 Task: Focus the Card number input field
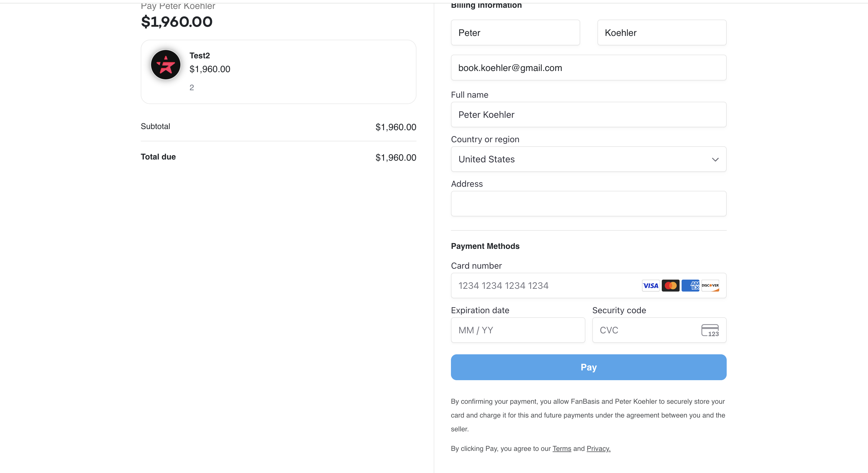(588, 286)
